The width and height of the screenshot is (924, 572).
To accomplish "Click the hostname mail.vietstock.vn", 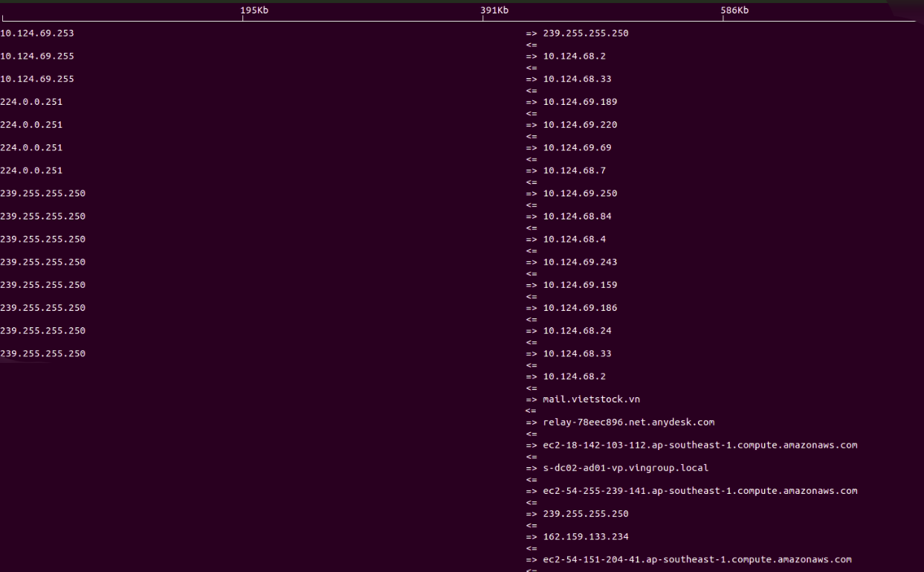I will click(x=591, y=399).
